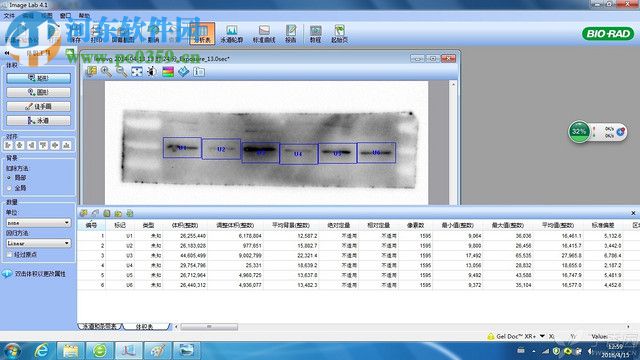Image resolution: width=640 pixels, height=360 pixels.
Task: Select the 矩形 rectangle volume tool
Action: [x=38, y=78]
